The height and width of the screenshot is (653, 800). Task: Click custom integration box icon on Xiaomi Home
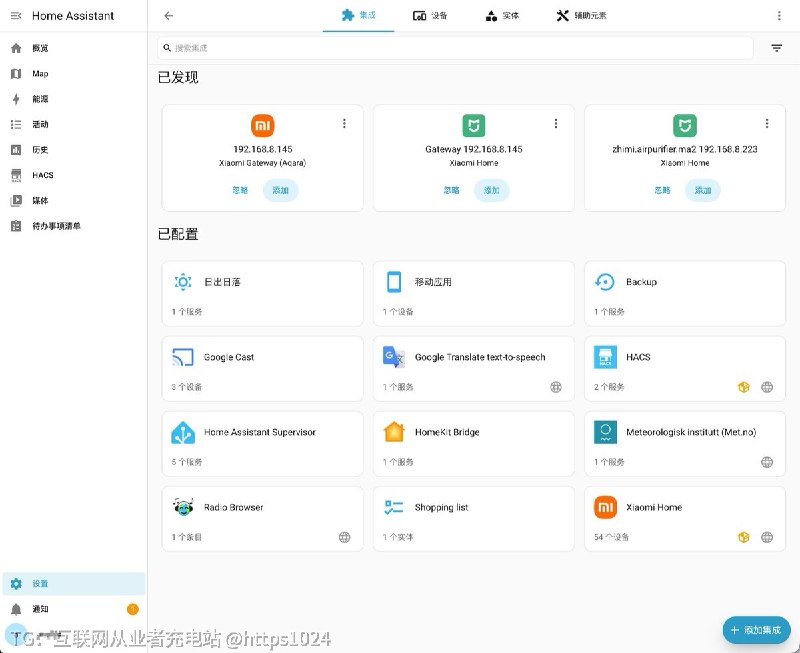(x=743, y=537)
